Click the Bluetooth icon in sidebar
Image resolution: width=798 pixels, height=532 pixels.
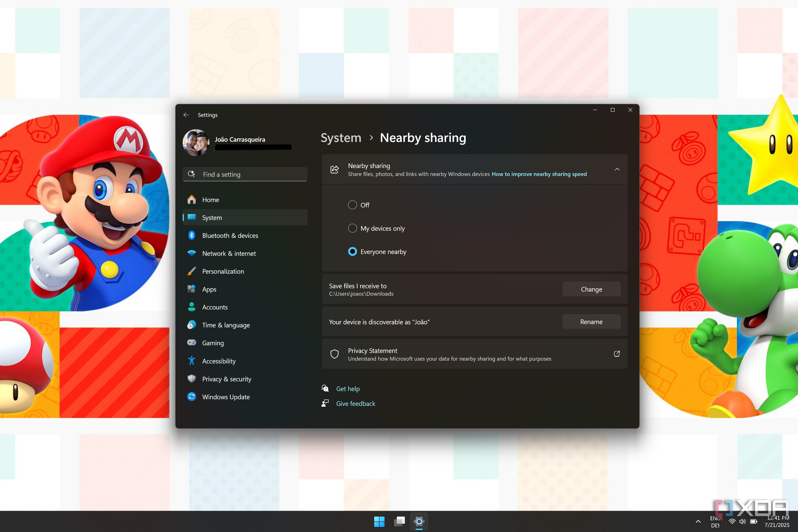[192, 235]
